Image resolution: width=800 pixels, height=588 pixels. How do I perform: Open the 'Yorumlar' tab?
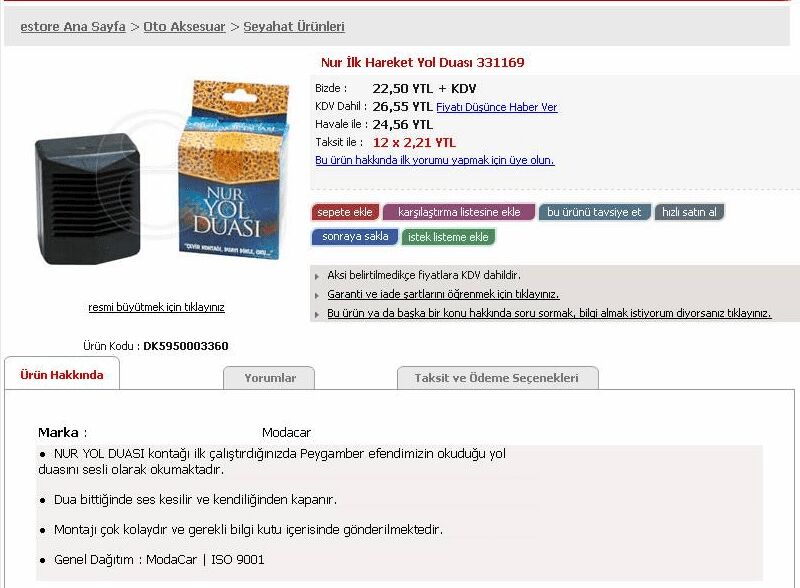pos(269,378)
